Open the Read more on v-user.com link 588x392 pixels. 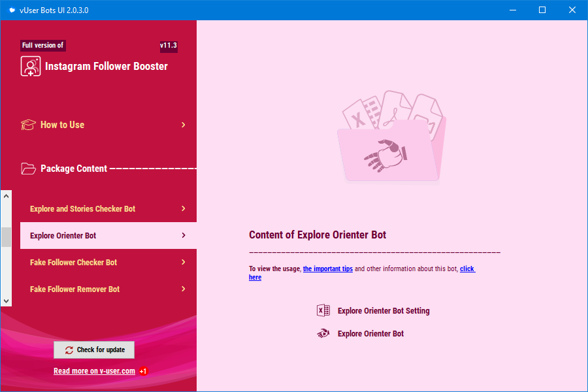(94, 371)
